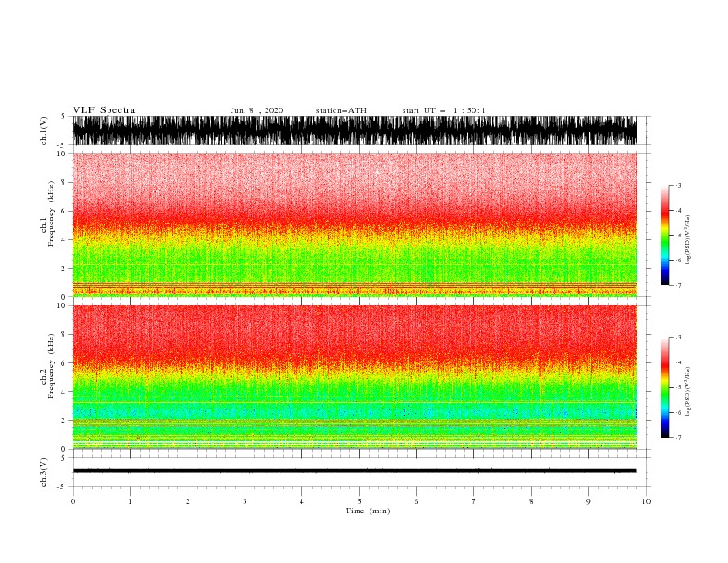Click the "Time (min)" axis label
Viewport: 728px width, 563px height.
[368, 511]
